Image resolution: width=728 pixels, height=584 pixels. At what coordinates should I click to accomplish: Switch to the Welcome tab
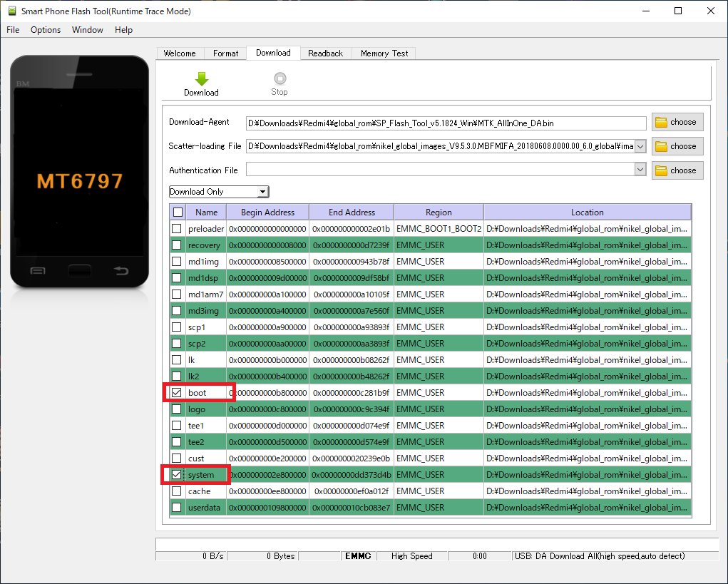180,53
